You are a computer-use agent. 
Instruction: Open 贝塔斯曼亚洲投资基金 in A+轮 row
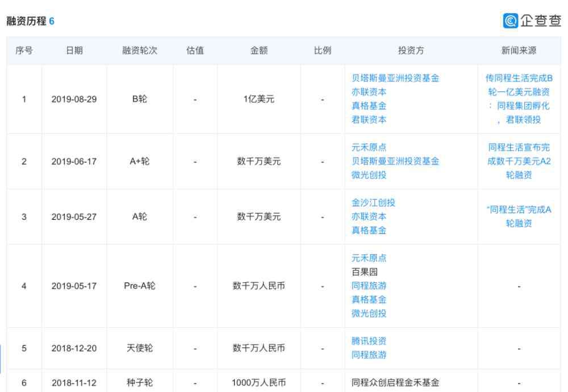coord(395,161)
